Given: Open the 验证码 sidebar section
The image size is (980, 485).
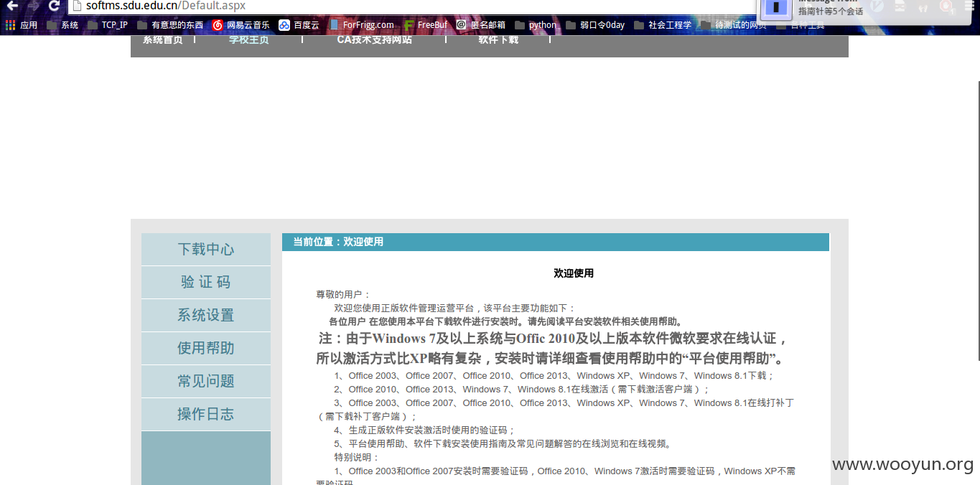Looking at the screenshot, I should tap(206, 282).
